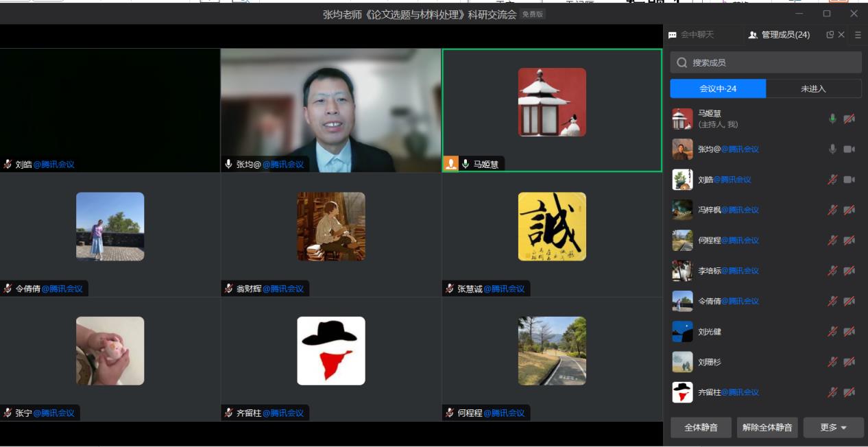Viewport: 868px width, 447px height.
Task: Select 张慧诚's calligraphy avatar tile
Action: [552, 226]
